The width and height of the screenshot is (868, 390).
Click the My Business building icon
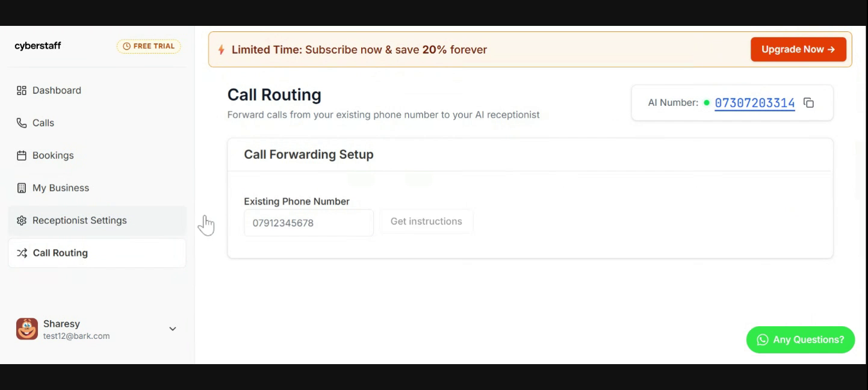click(x=22, y=188)
